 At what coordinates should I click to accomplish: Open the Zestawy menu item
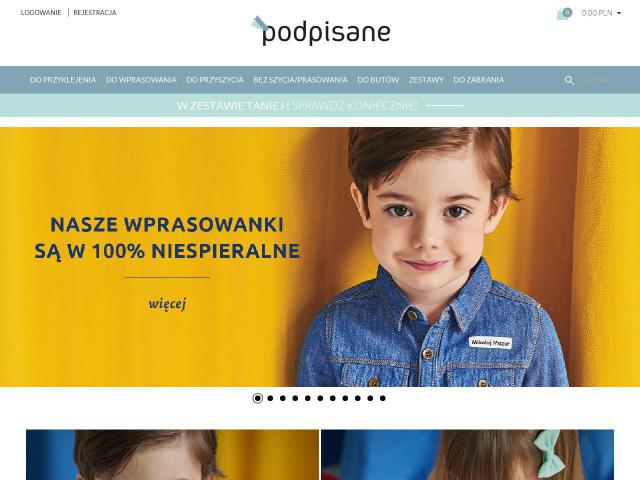point(426,80)
